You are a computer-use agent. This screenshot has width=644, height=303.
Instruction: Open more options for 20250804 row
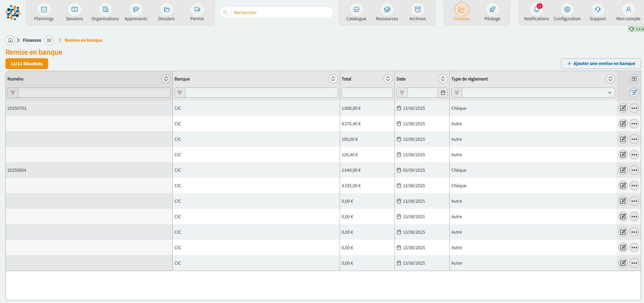(634, 170)
